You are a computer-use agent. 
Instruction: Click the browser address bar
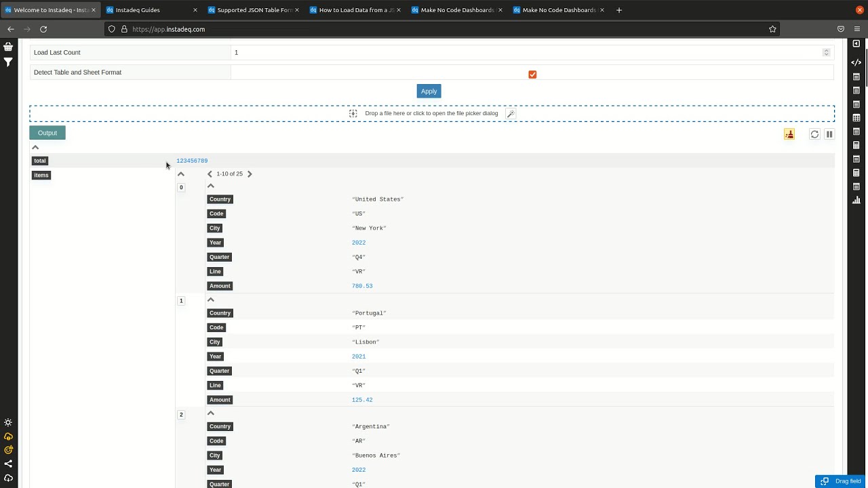click(441, 29)
